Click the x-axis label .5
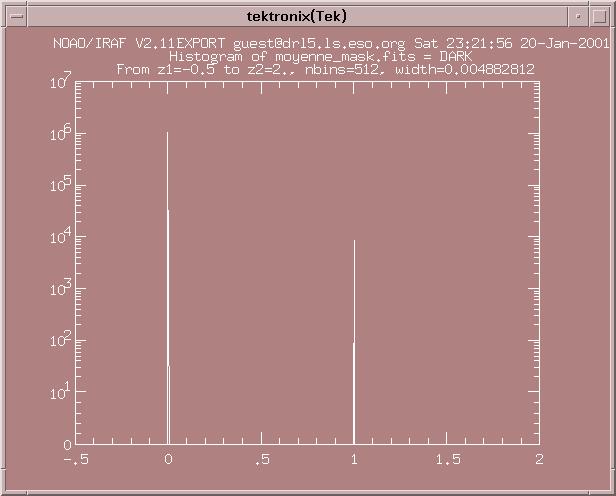The height and width of the screenshot is (496, 616). click(262, 459)
